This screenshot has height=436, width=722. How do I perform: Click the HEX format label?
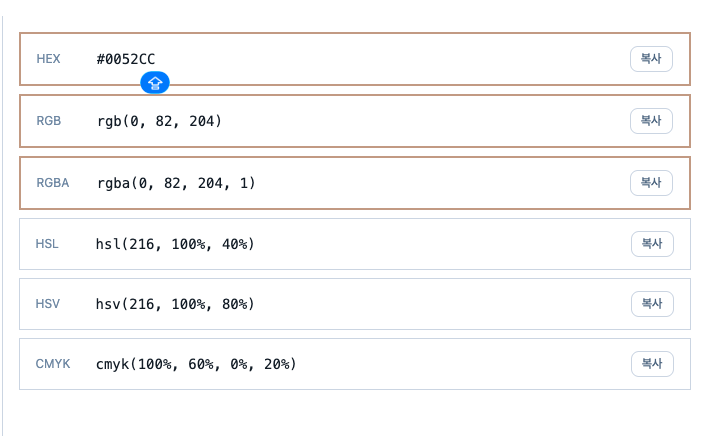pos(48,59)
